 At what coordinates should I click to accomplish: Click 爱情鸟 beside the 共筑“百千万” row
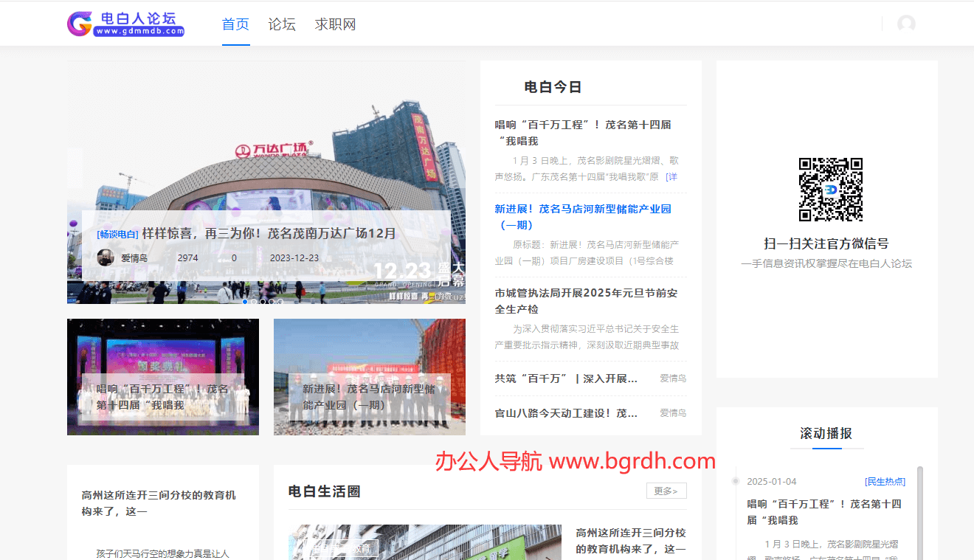(673, 378)
